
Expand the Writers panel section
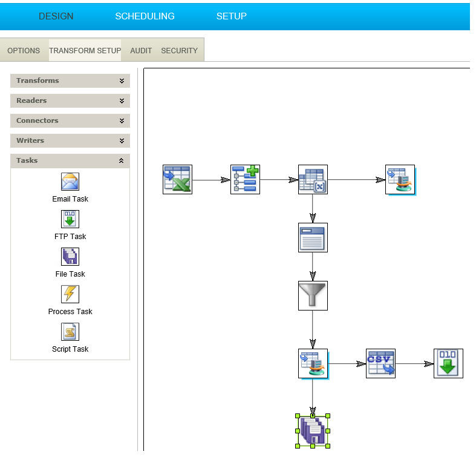point(122,141)
